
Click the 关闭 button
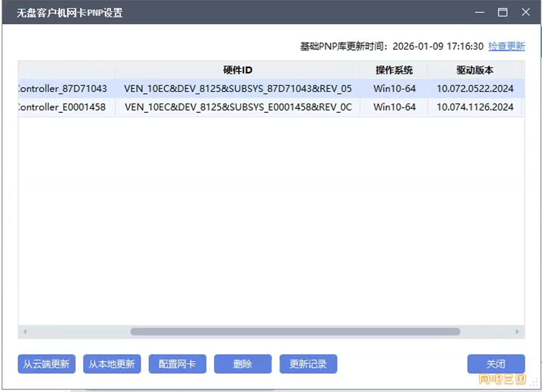[496, 363]
